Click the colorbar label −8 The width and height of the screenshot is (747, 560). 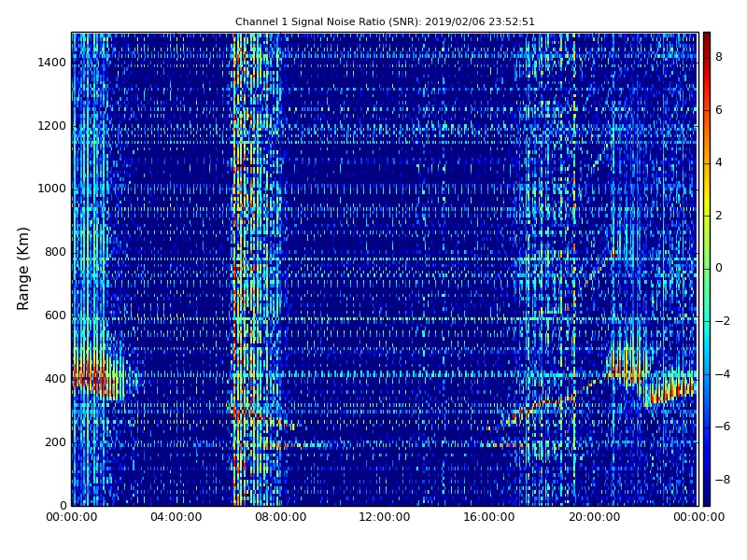(723, 480)
